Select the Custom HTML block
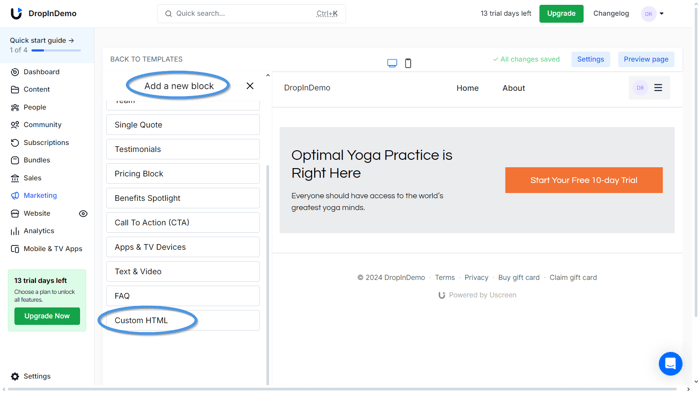The width and height of the screenshot is (700, 393). tap(183, 321)
